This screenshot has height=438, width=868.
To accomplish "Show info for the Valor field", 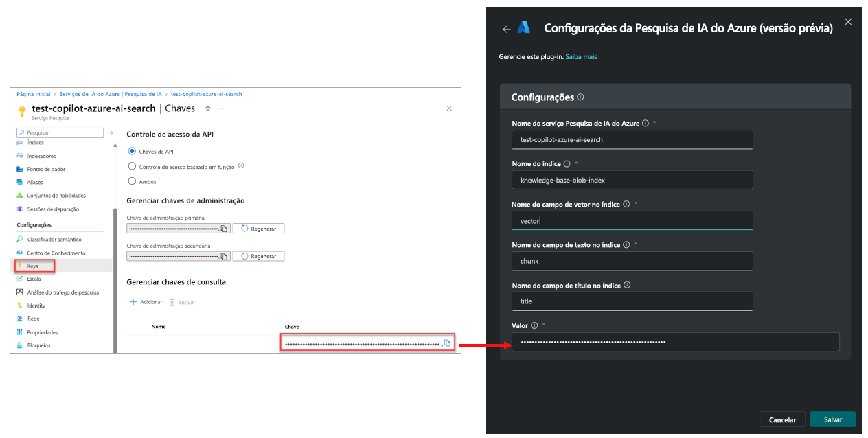I will (534, 325).
